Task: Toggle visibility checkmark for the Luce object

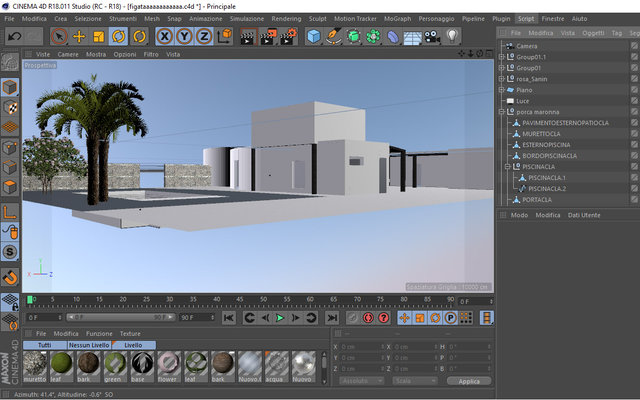Action: (x=634, y=101)
